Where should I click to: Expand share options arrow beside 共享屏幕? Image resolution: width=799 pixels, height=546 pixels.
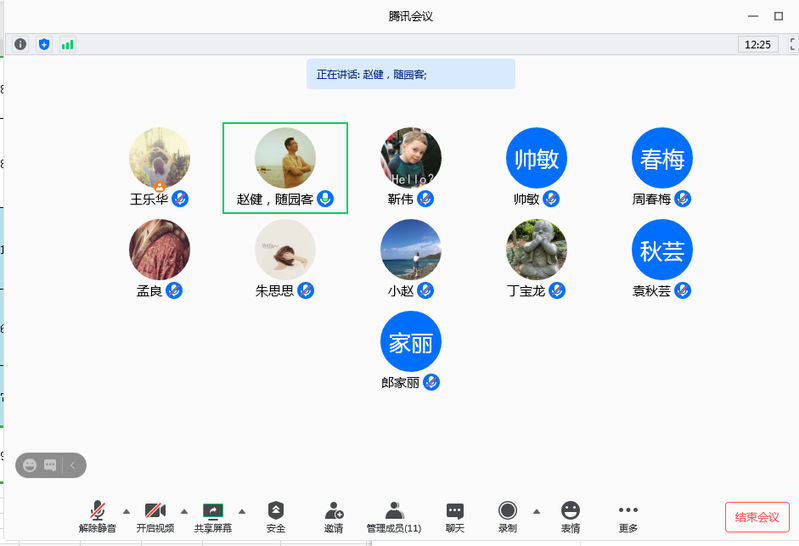click(x=242, y=511)
